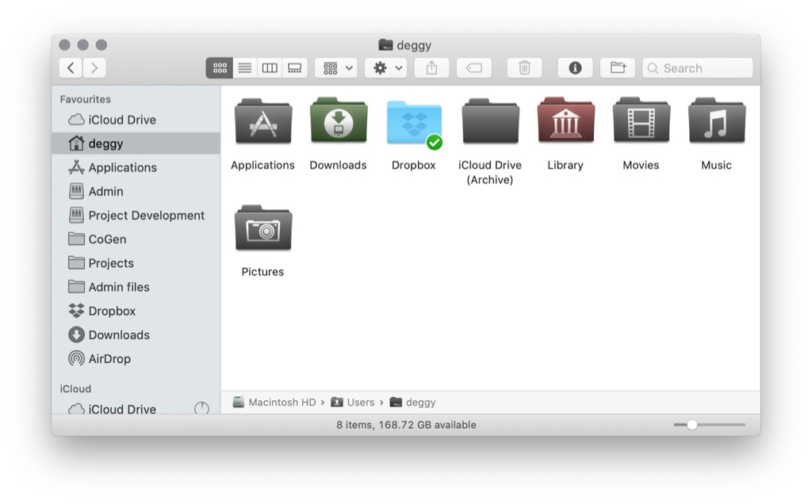The height and width of the screenshot is (504, 812).
Task: Open Admin files in the sidebar
Action: coord(136,287)
